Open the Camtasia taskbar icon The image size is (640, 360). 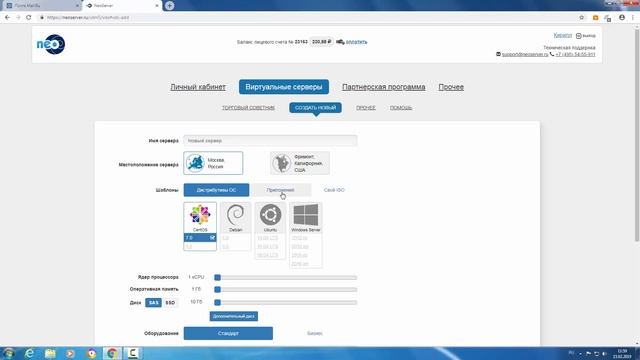133,353
